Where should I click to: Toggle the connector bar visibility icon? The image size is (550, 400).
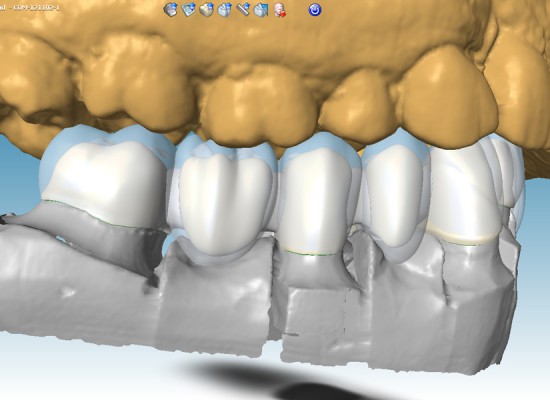pos(243,9)
